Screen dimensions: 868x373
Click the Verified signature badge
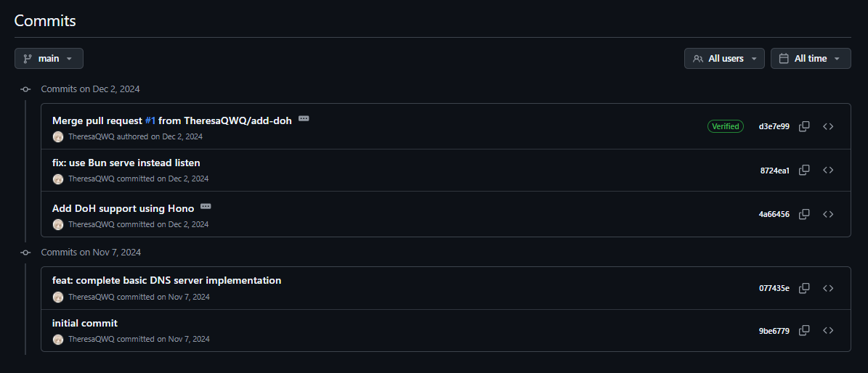point(725,126)
